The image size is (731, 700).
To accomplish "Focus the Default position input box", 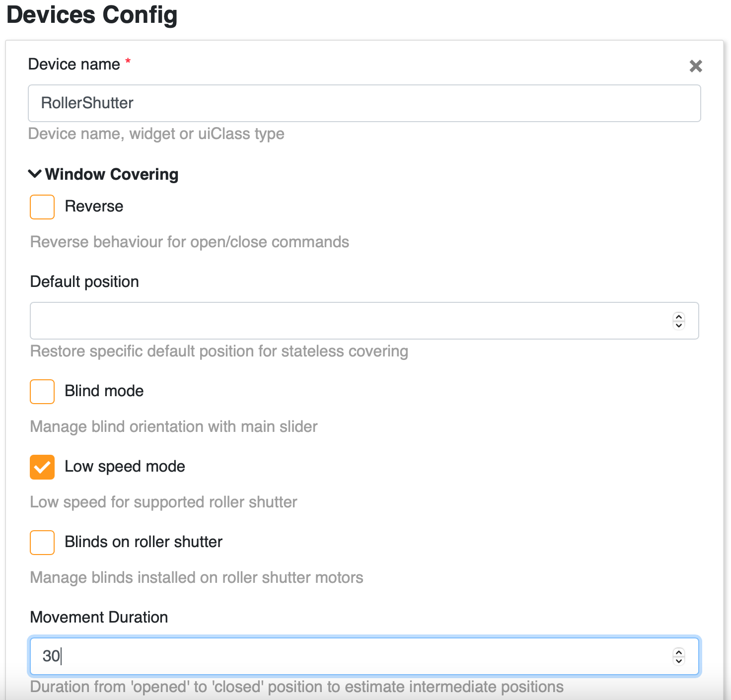I will pos(364,321).
